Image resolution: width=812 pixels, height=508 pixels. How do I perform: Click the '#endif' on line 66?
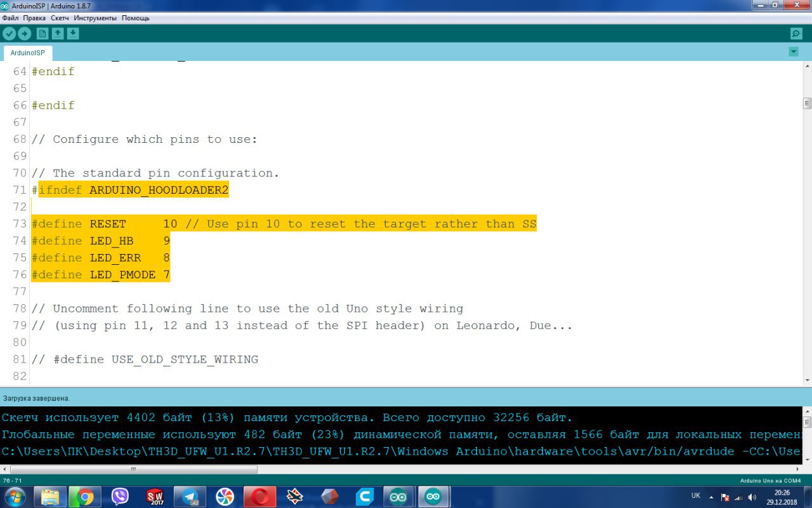(53, 105)
